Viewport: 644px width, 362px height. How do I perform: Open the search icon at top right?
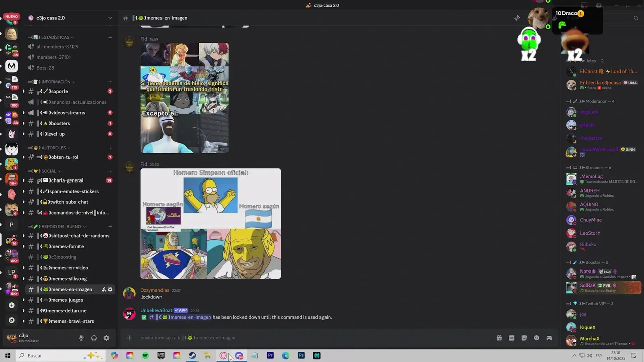(636, 18)
